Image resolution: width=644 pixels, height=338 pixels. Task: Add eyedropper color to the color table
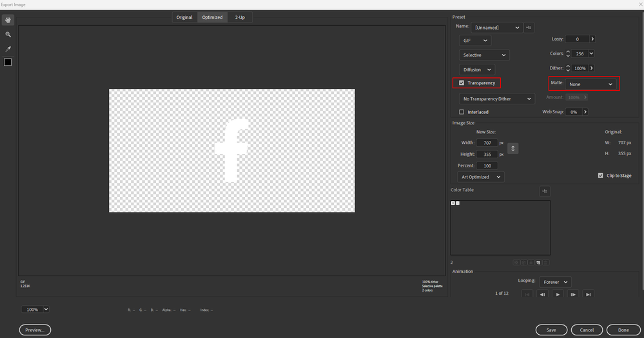(538, 263)
